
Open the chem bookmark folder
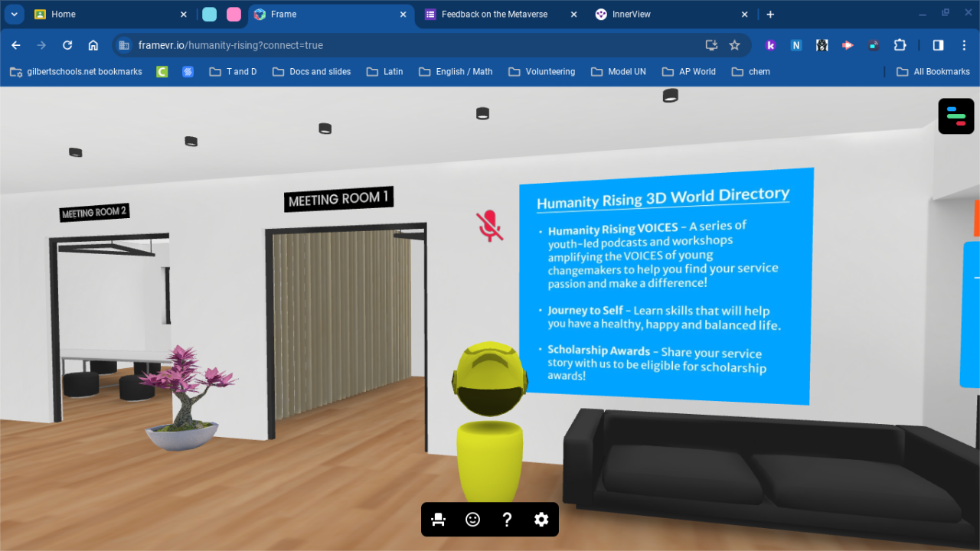[x=750, y=72]
